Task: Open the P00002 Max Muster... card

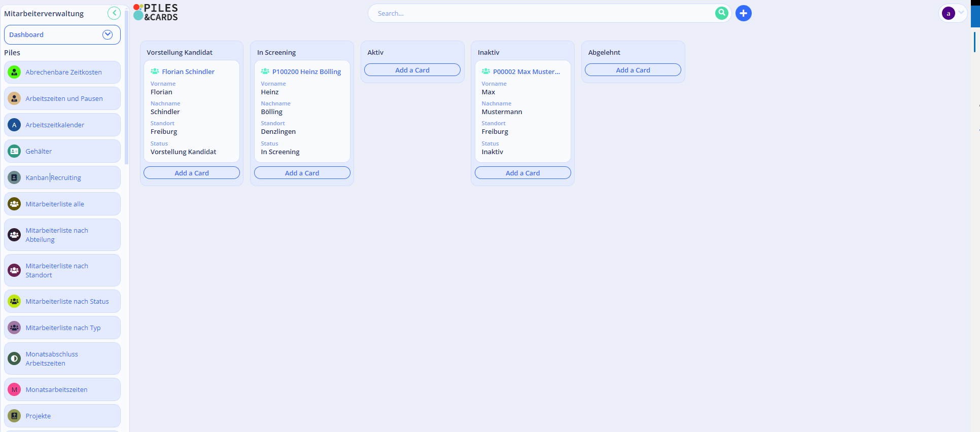Action: [x=527, y=71]
